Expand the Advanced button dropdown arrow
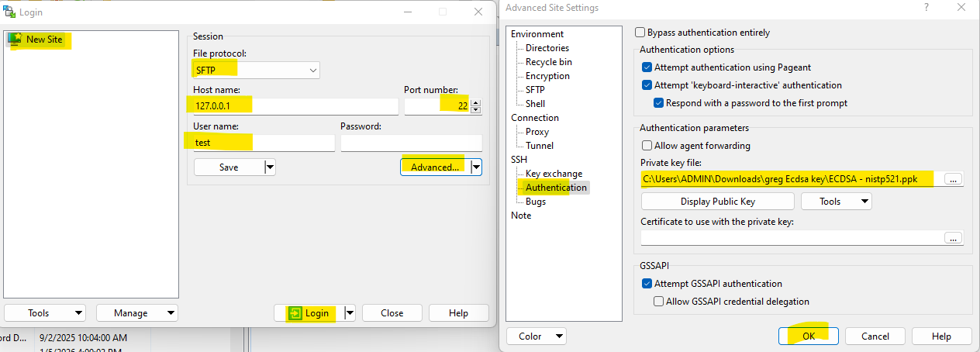980x352 pixels. (476, 167)
